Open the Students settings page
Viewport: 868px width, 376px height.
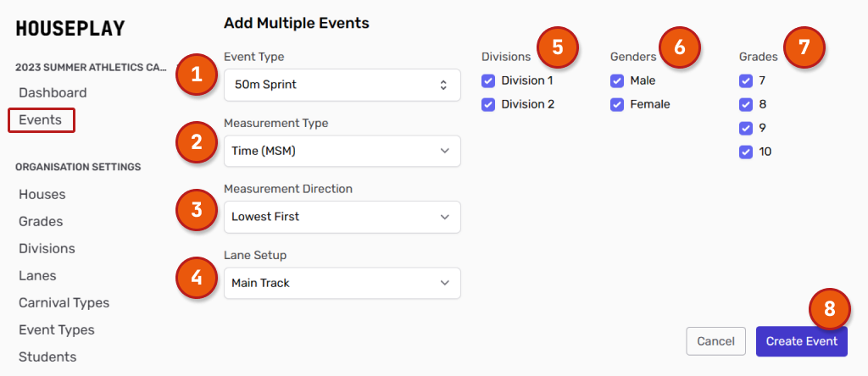(x=47, y=357)
